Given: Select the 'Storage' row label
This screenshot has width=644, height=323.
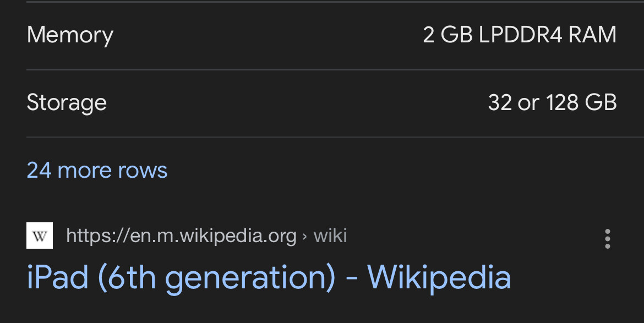Looking at the screenshot, I should pos(67,102).
